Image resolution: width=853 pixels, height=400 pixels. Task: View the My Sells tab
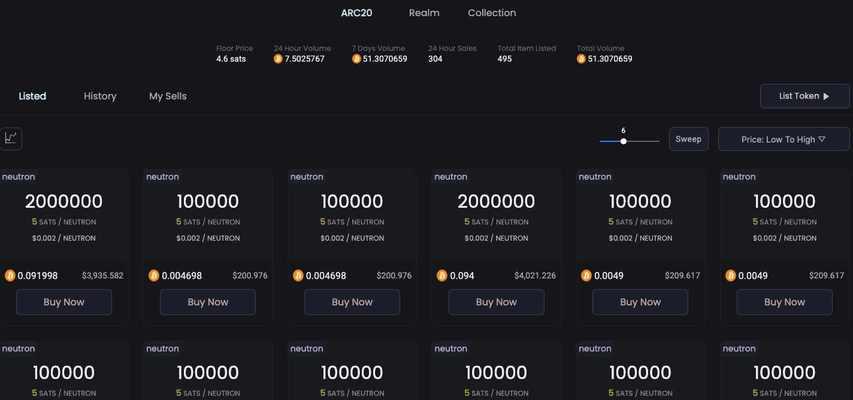(x=168, y=96)
